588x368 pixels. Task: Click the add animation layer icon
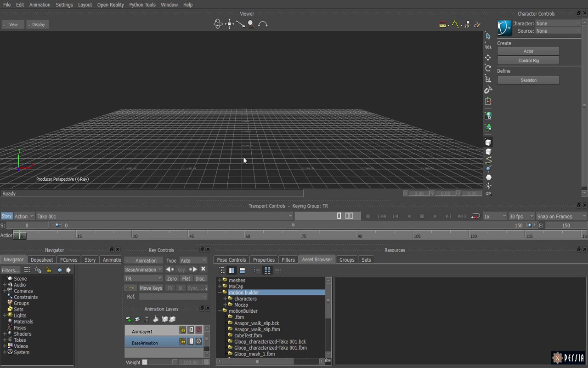pyautogui.click(x=129, y=319)
